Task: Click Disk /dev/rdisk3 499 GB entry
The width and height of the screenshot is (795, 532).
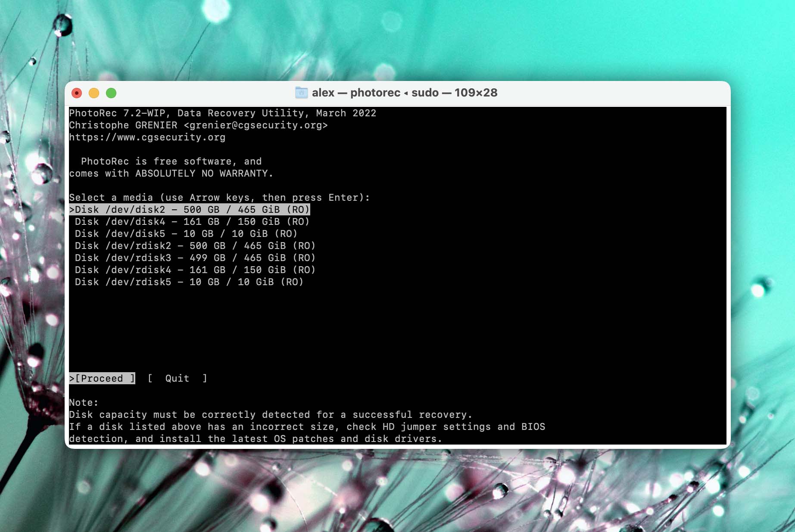Action: pos(195,258)
